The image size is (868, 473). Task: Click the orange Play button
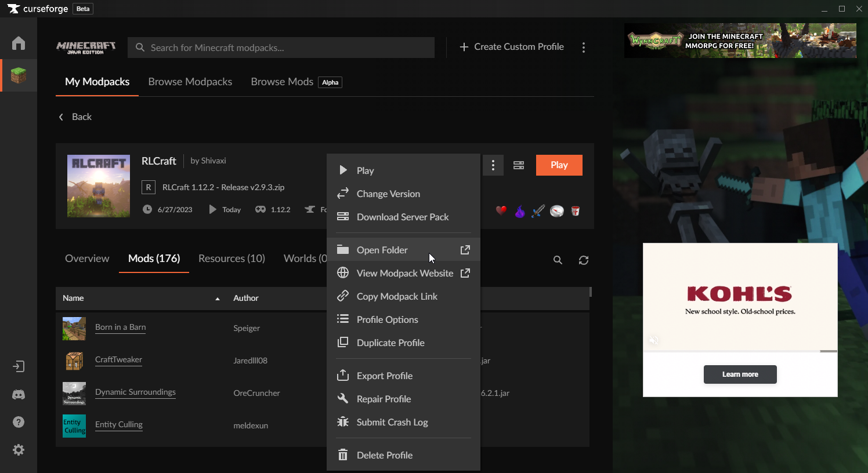pos(559,165)
